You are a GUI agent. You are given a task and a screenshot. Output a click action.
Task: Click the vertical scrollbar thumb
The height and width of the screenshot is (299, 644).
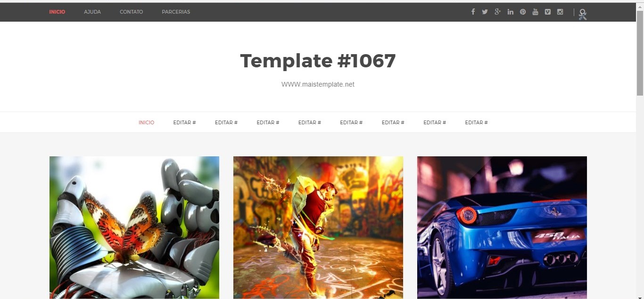click(640, 53)
